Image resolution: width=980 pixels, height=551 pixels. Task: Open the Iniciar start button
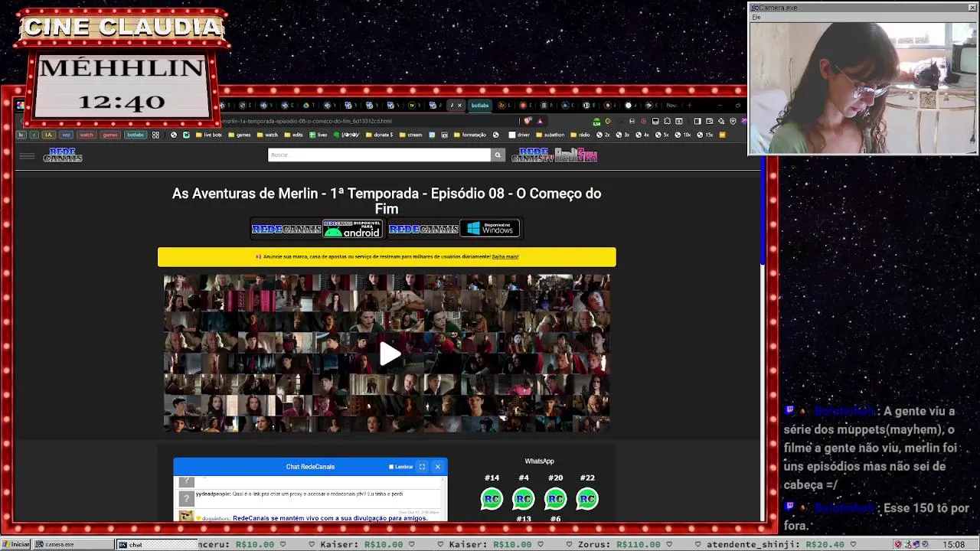pos(16,545)
